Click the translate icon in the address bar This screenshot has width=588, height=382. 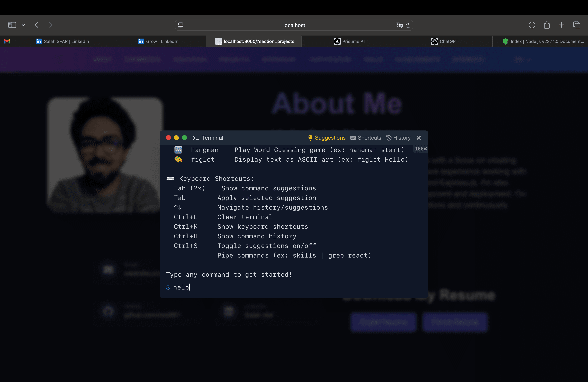pyautogui.click(x=399, y=25)
